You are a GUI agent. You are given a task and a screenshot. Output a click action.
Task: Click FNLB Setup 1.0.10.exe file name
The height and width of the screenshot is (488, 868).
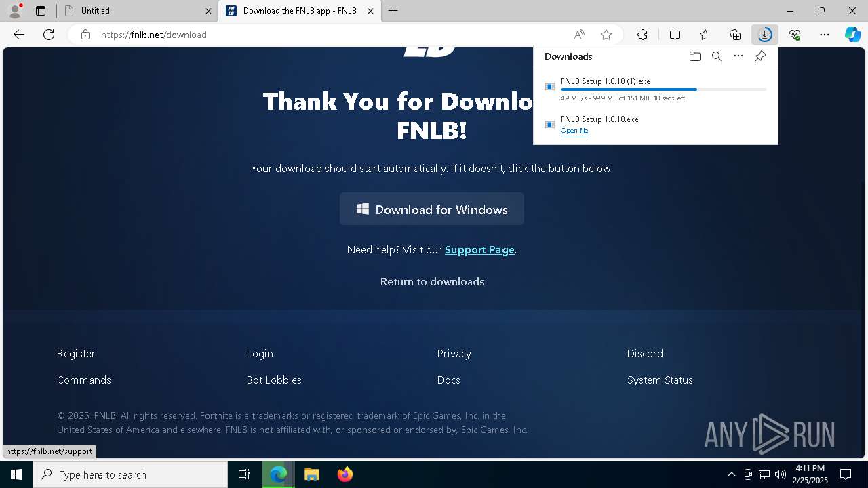599,119
